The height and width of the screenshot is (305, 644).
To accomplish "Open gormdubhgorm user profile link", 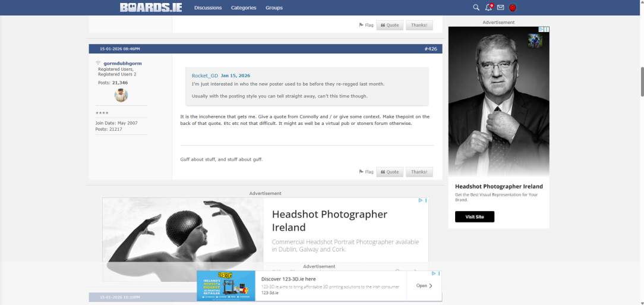I will (x=122, y=63).
